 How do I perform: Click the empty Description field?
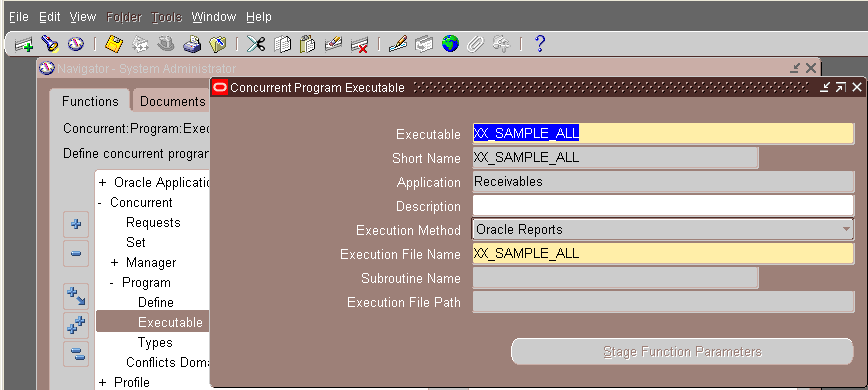[663, 205]
